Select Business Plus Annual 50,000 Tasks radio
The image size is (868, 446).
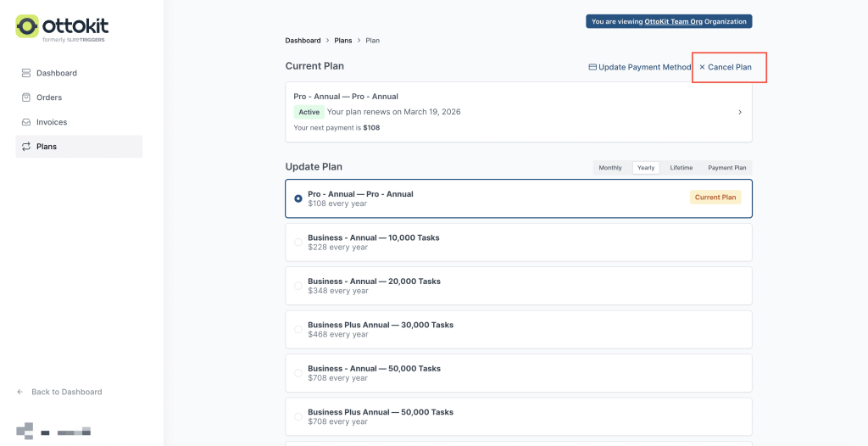pos(298,416)
